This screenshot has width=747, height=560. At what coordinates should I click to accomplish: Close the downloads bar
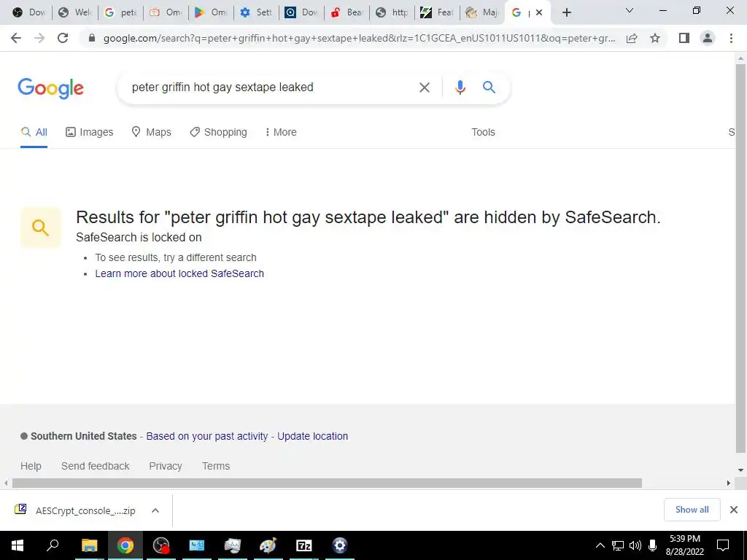734,510
